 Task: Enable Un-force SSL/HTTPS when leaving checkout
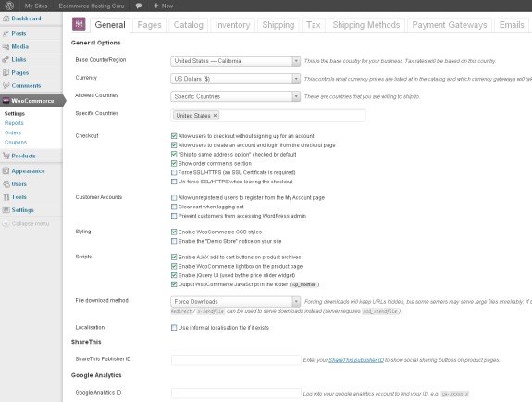pos(174,182)
